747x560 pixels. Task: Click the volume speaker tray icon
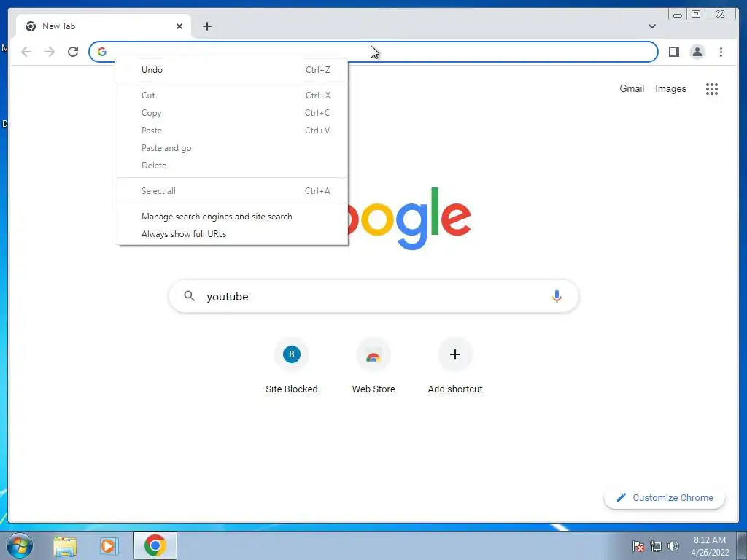pyautogui.click(x=673, y=546)
